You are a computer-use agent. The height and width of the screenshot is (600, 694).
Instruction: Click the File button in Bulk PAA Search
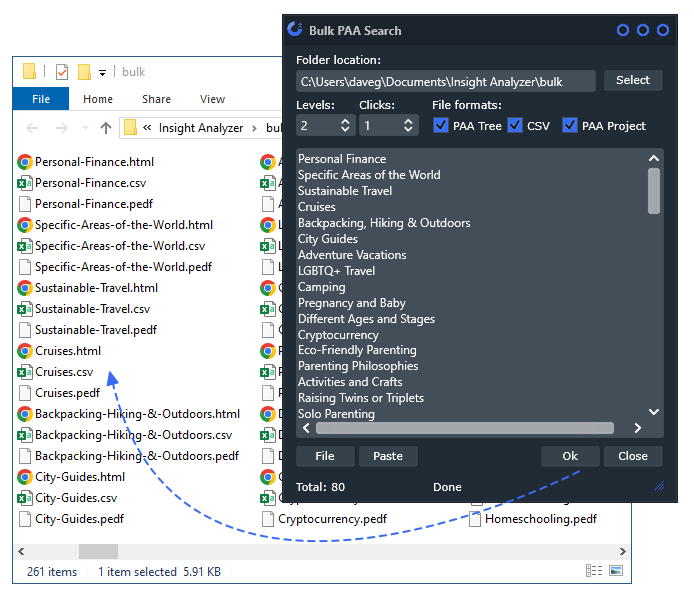pos(325,456)
